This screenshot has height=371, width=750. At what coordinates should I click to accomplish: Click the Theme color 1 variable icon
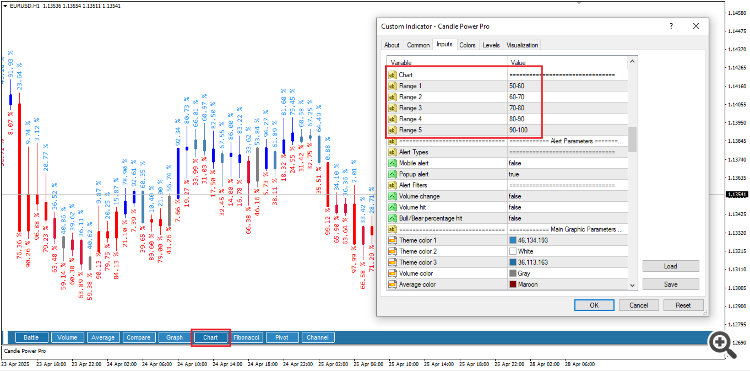pos(392,240)
